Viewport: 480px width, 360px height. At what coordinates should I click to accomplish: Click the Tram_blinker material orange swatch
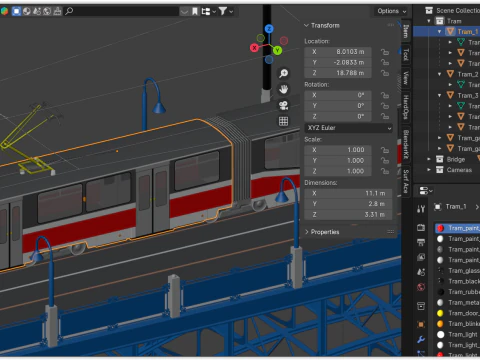440,324
